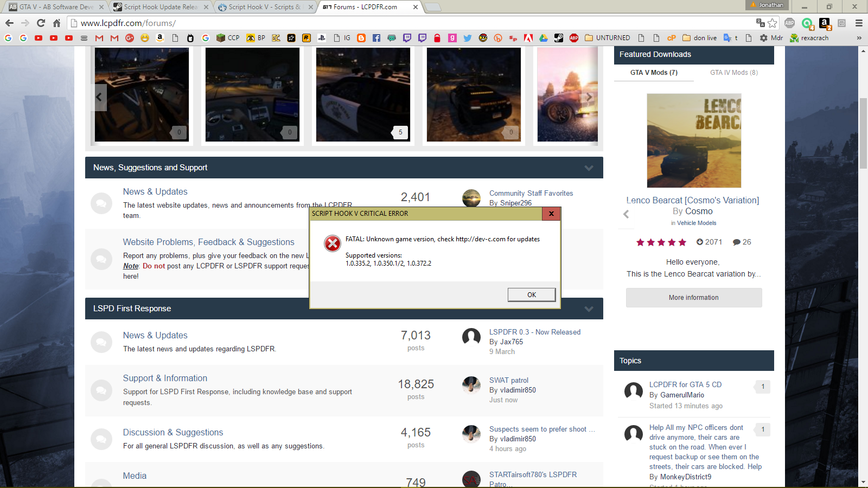The image size is (868, 488).
Task: Open the Discussion & Suggestions forum
Action: pyautogui.click(x=173, y=432)
